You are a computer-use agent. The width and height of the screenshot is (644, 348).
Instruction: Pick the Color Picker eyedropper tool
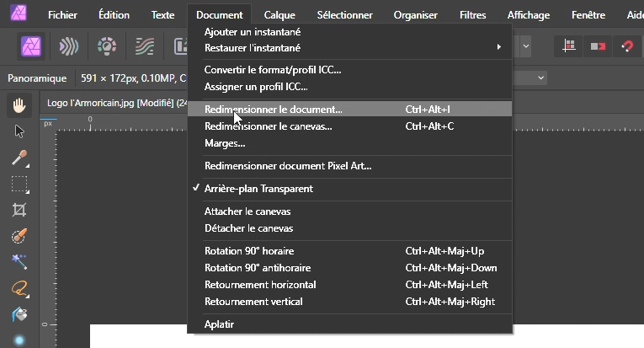click(19, 158)
